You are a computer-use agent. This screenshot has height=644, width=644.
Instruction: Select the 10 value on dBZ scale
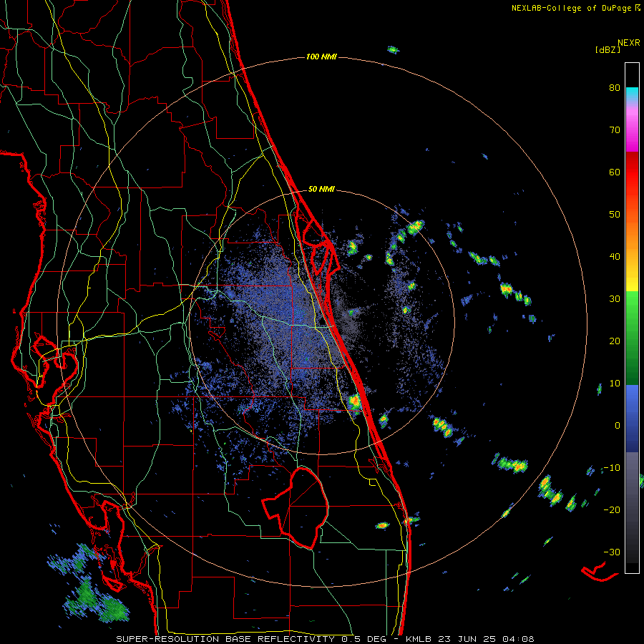point(615,384)
